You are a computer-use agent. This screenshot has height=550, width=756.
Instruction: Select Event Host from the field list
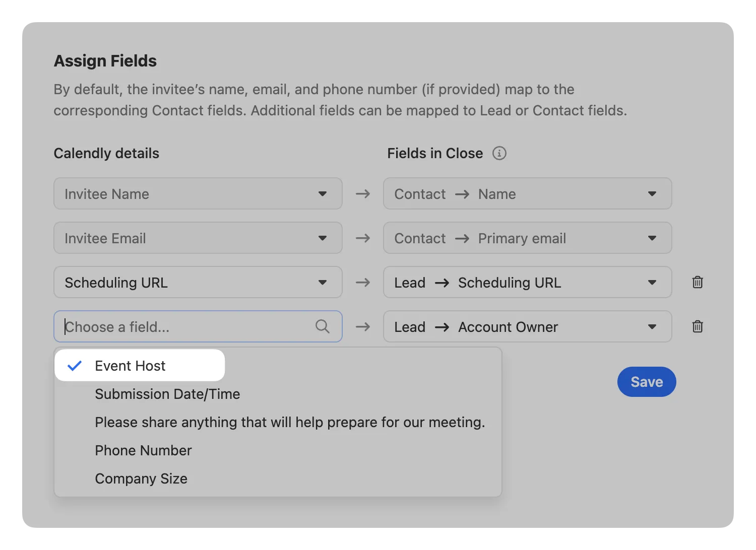(140, 366)
